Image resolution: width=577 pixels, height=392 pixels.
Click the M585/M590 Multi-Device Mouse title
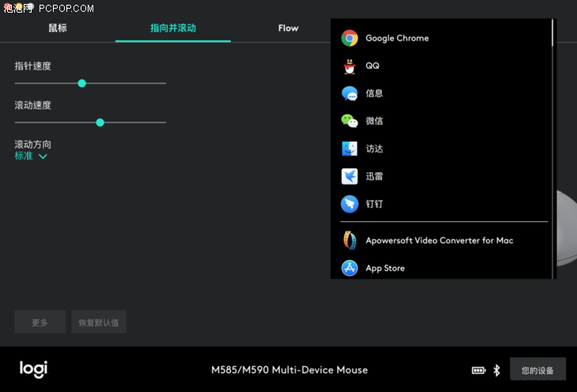289,370
